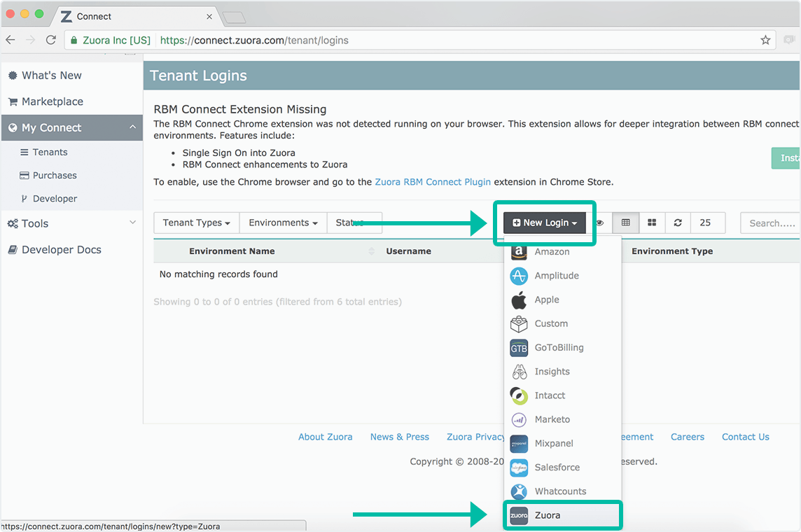This screenshot has height=532, width=801.
Task: Switch to table list view icon
Action: click(625, 223)
